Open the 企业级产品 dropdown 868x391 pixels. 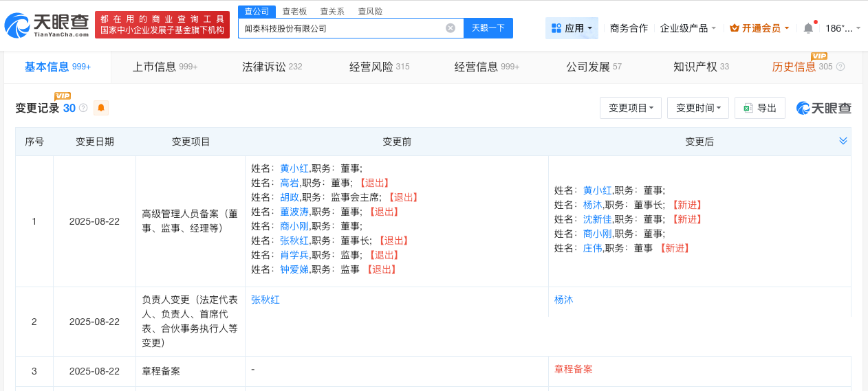tap(688, 28)
